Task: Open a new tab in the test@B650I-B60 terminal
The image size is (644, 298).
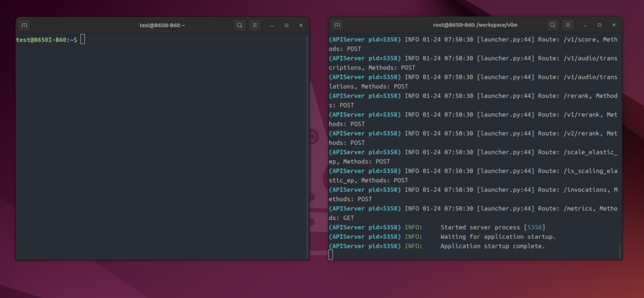Action: 25,26
